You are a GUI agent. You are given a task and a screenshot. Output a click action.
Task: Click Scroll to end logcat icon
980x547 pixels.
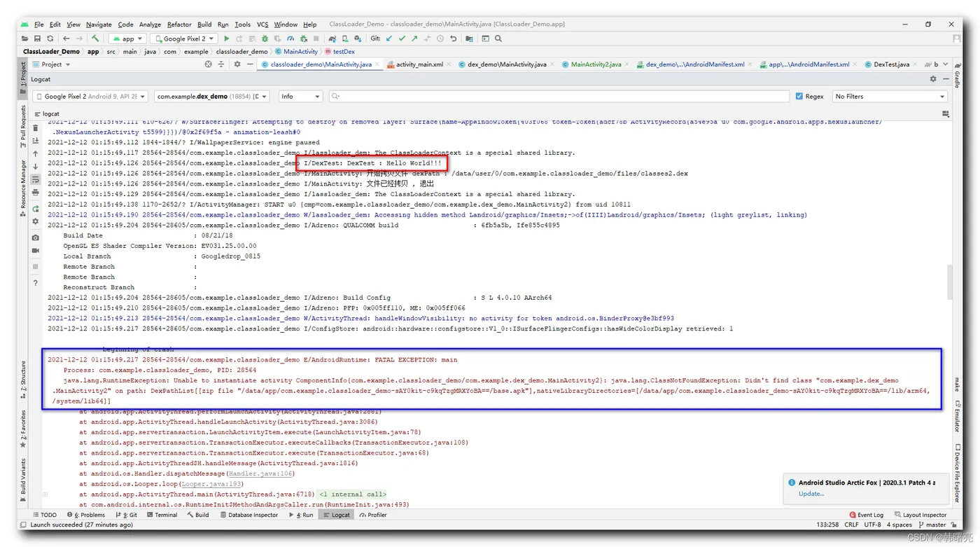click(36, 141)
